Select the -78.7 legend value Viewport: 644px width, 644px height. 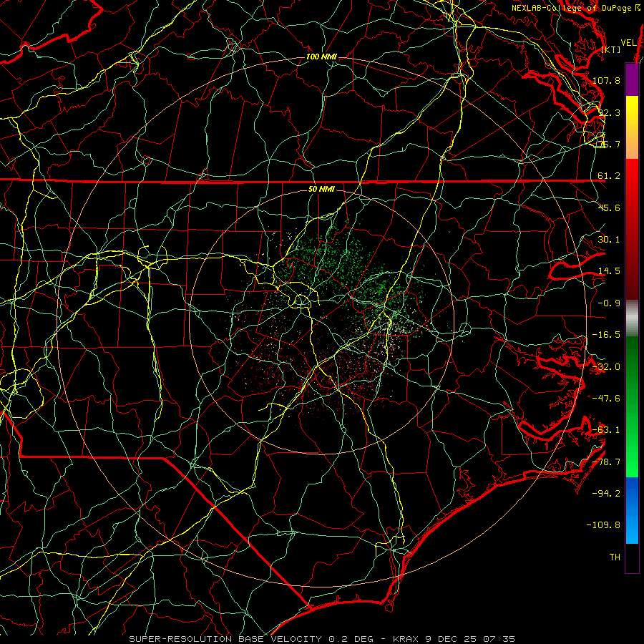point(606,462)
